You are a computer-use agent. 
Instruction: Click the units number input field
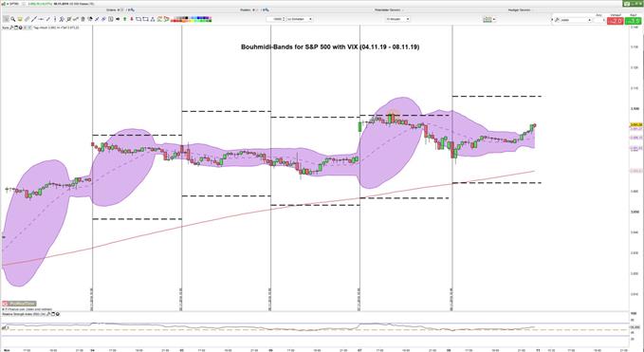(274, 19)
